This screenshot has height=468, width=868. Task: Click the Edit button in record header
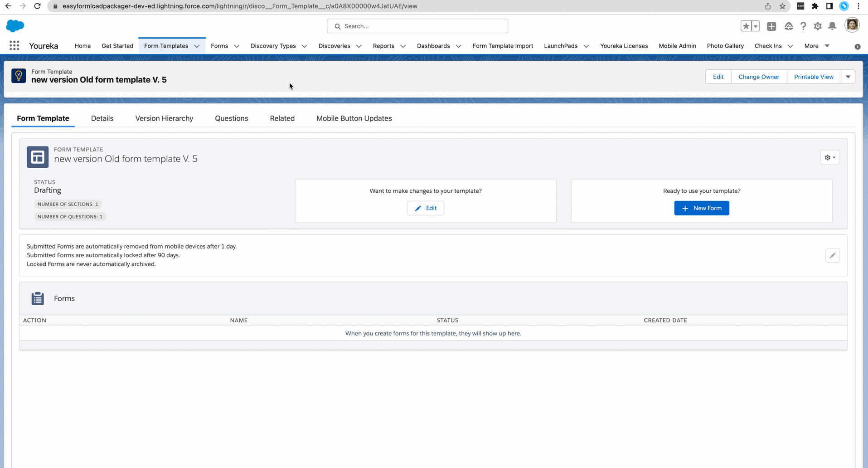point(718,77)
